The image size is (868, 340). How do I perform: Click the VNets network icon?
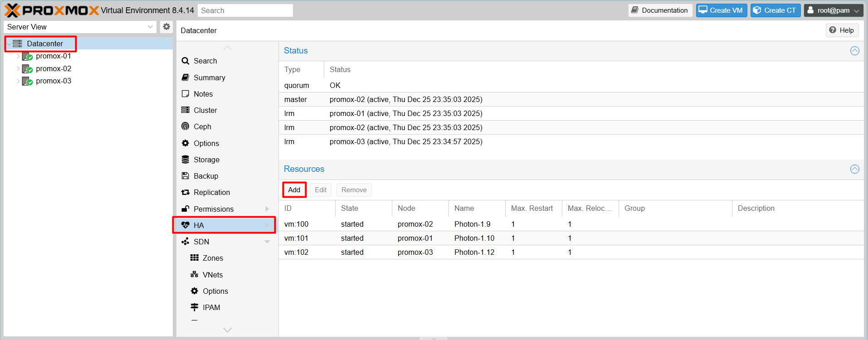tap(195, 275)
